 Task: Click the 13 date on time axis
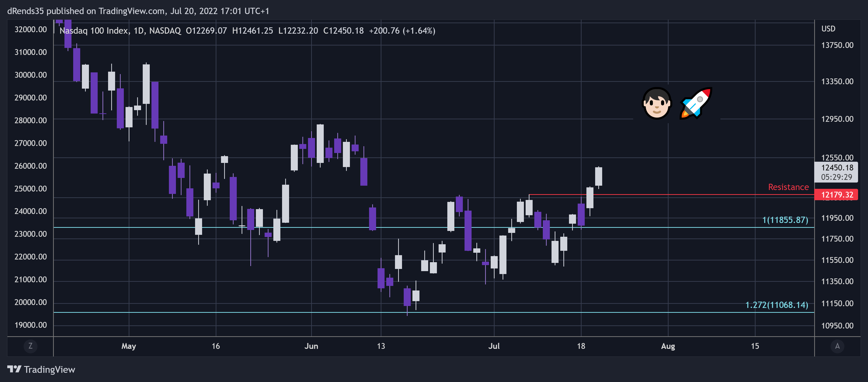click(381, 346)
